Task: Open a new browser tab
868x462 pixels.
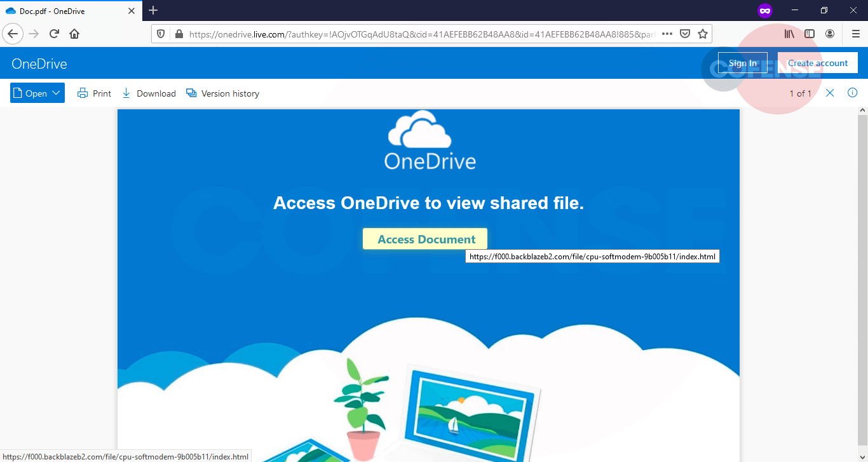Action: coord(153,10)
